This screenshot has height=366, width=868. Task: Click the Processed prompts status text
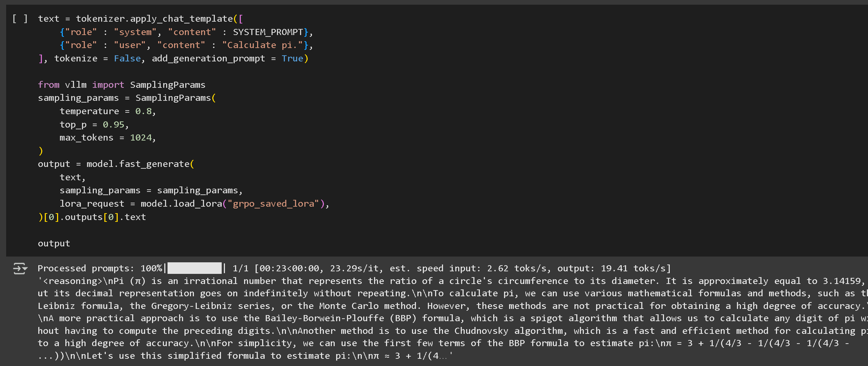[x=85, y=268]
